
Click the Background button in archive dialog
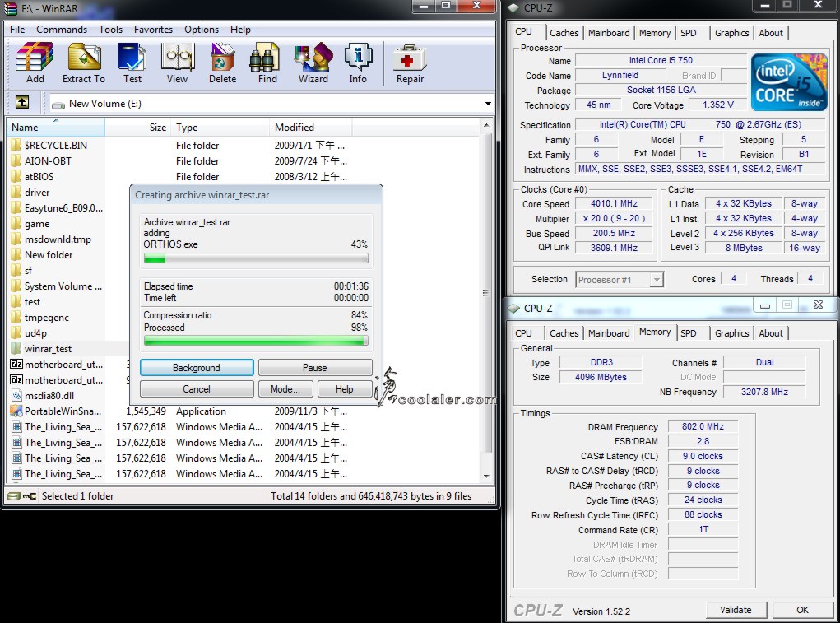[197, 368]
